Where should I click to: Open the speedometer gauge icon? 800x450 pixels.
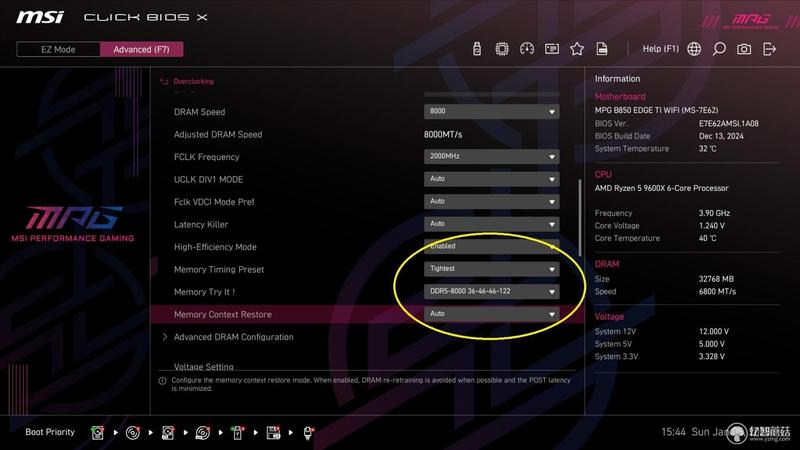[x=527, y=49]
